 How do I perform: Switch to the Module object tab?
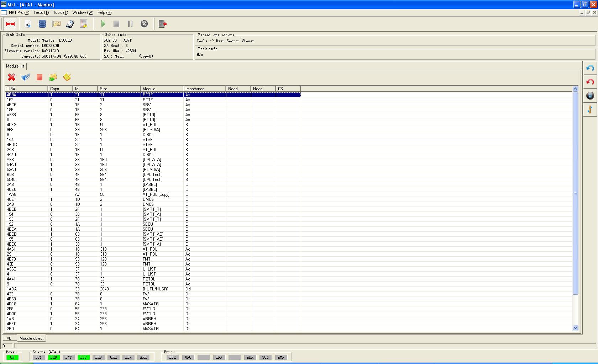[x=31, y=338]
